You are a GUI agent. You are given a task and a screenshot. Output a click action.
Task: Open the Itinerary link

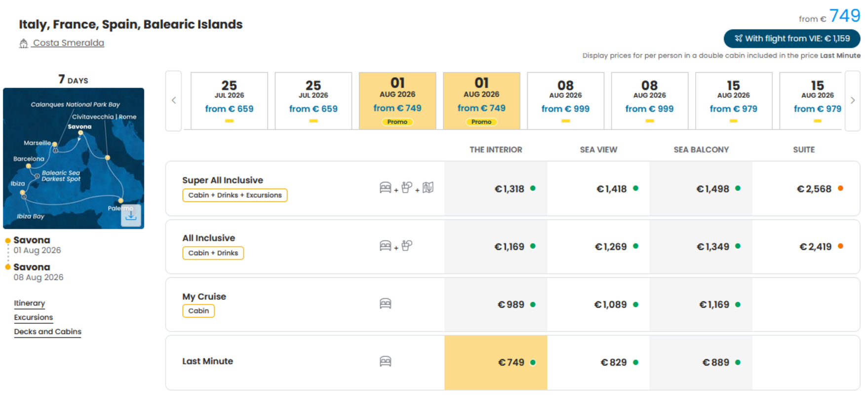[x=30, y=303]
